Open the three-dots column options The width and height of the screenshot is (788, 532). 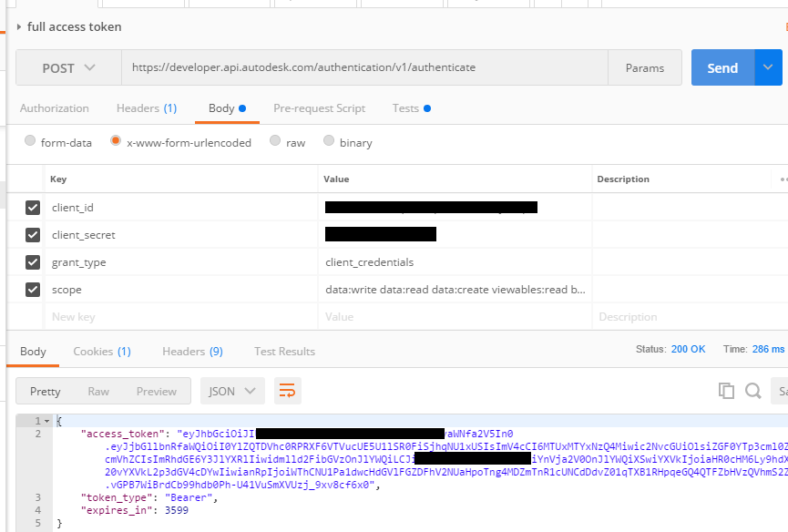(783, 179)
